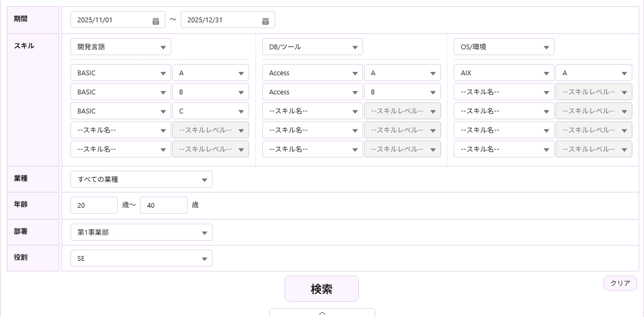The width and height of the screenshot is (644, 317).
Task: Open the start date calendar picker icon
Action: point(156,21)
